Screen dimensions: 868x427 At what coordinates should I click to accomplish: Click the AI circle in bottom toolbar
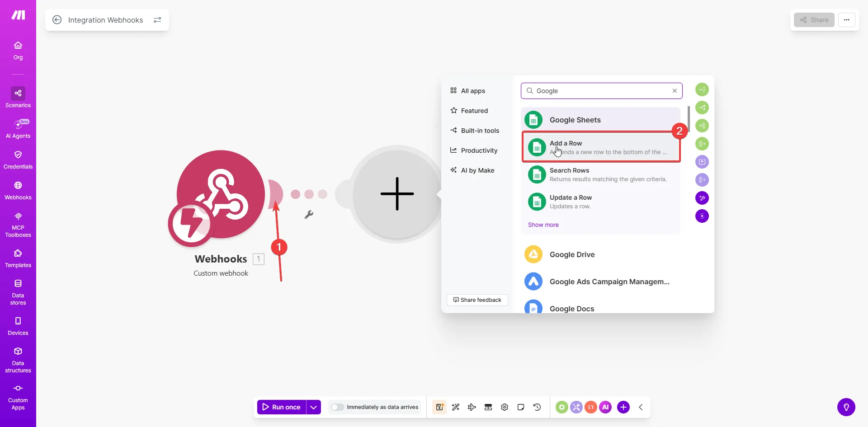click(605, 407)
